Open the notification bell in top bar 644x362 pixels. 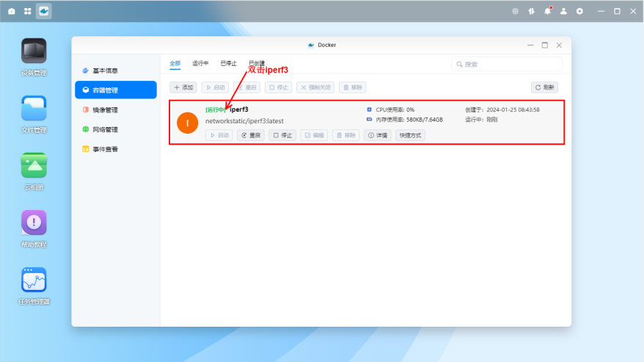547,11
